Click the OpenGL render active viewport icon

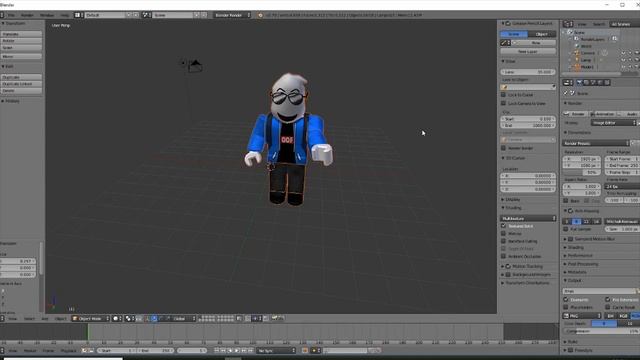point(275,318)
